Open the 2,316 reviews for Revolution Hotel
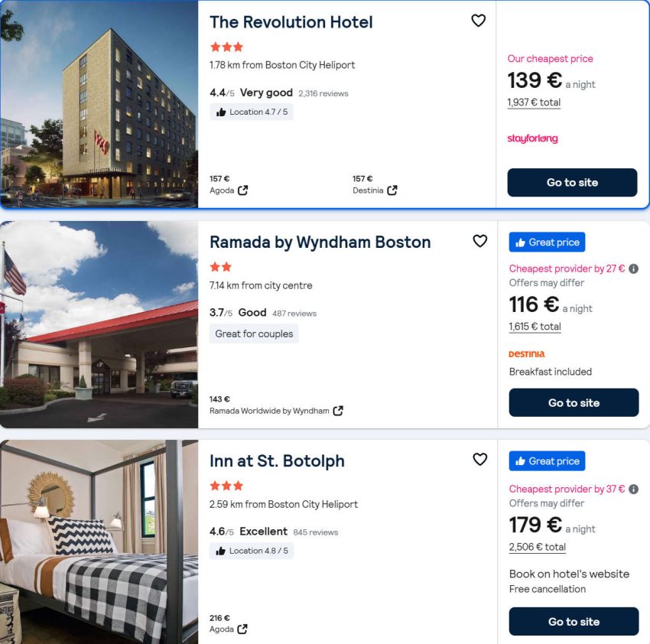Viewport: 650px width, 644px height. (x=323, y=93)
